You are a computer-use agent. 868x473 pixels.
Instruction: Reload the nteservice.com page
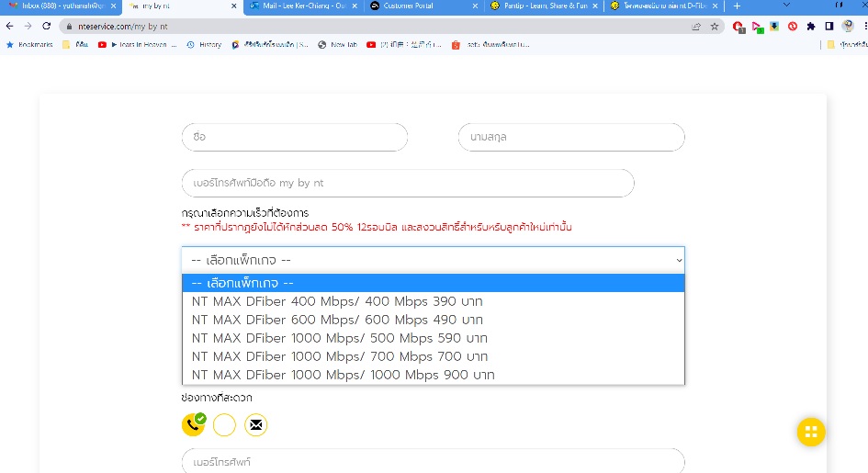pos(47,26)
